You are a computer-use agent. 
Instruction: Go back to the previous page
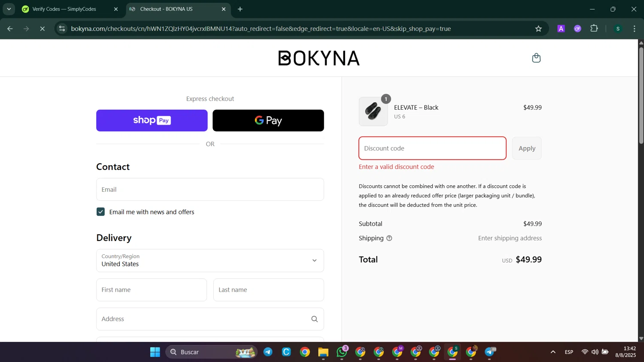tap(10, 29)
